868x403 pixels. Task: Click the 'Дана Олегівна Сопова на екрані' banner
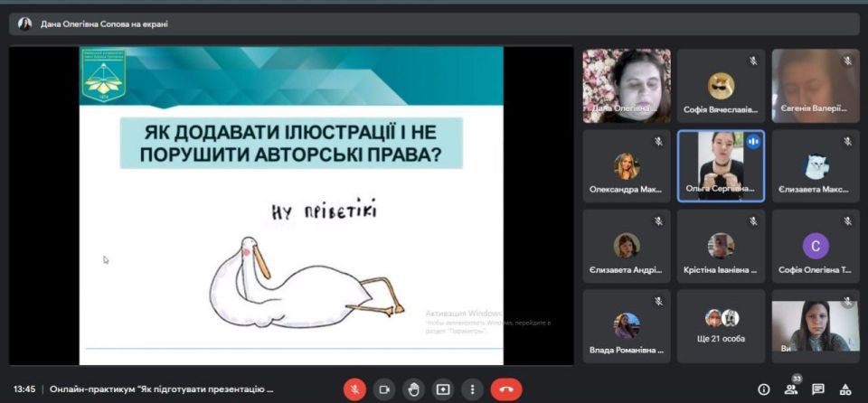tap(104, 24)
